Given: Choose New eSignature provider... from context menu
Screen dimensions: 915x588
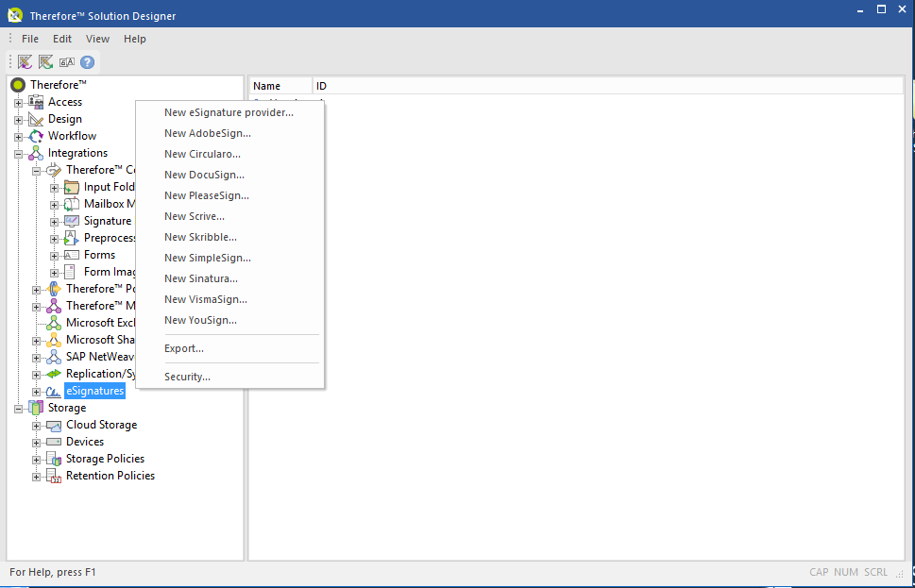Looking at the screenshot, I should tap(229, 112).
